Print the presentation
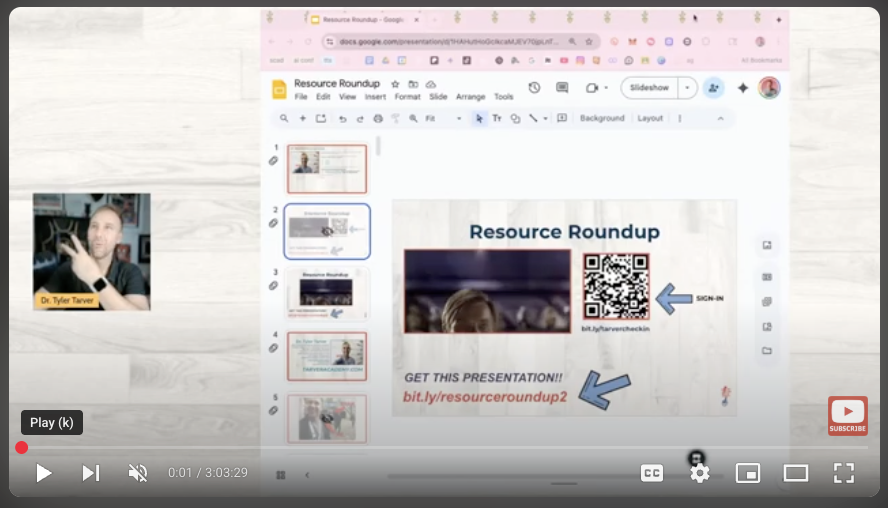This screenshot has width=888, height=508. [x=378, y=118]
